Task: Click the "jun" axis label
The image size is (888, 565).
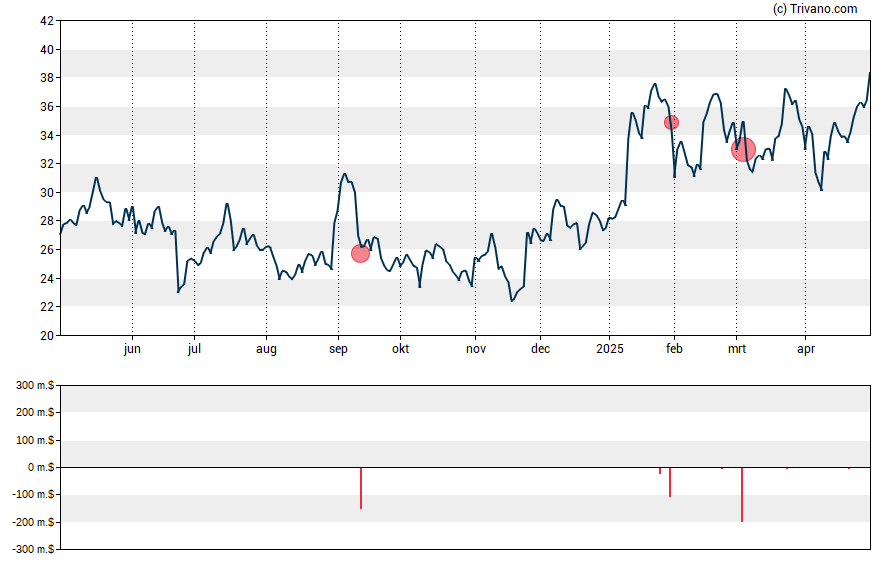Action: (132, 349)
